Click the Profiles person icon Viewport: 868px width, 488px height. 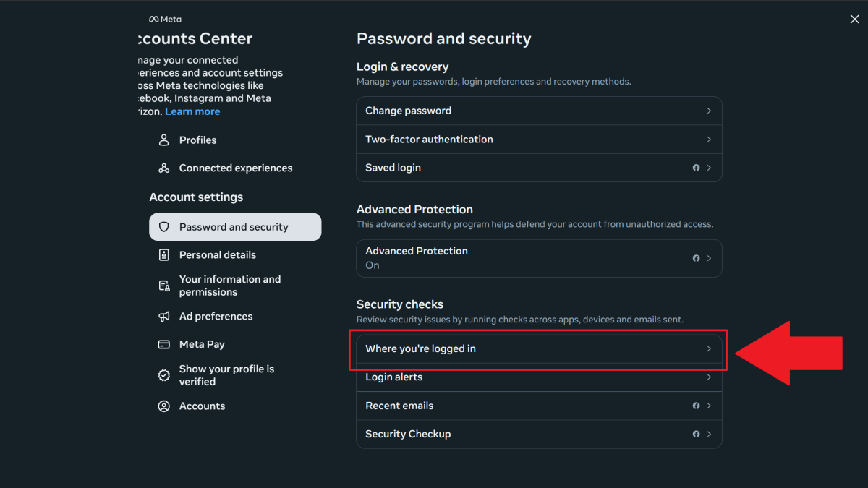coord(163,140)
